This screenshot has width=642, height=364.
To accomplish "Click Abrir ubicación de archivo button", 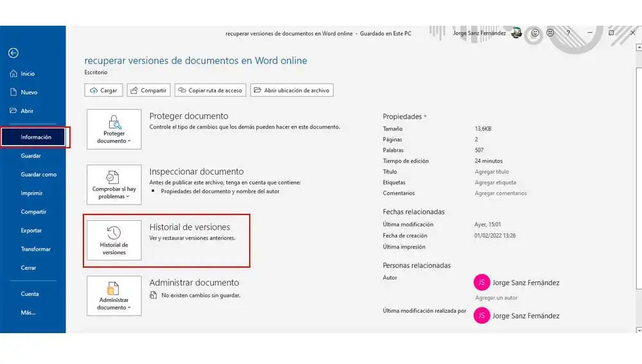I will pyautogui.click(x=292, y=90).
